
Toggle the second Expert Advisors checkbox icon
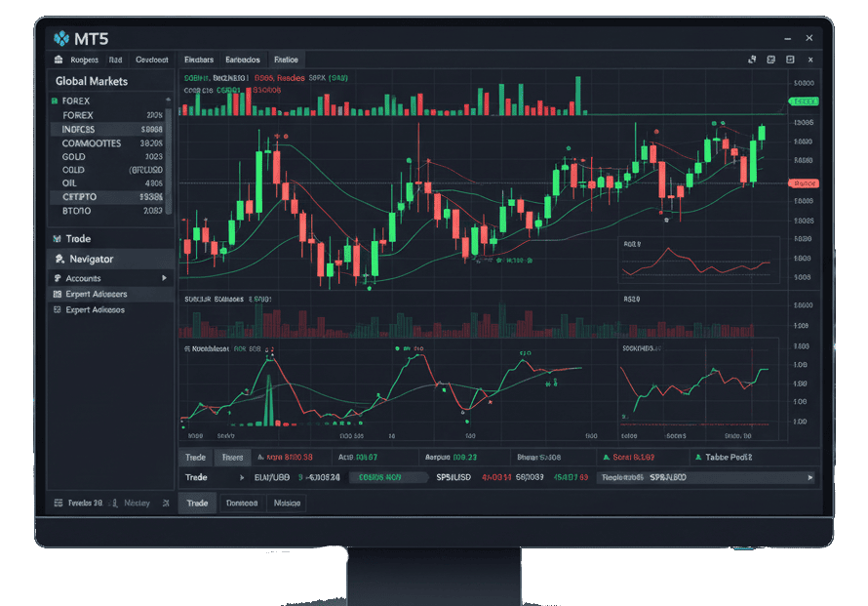coord(57,309)
